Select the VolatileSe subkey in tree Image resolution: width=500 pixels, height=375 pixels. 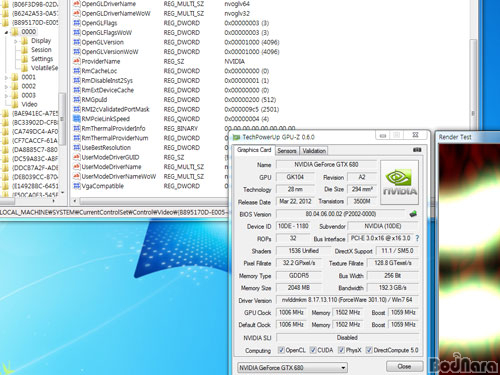coord(44,68)
